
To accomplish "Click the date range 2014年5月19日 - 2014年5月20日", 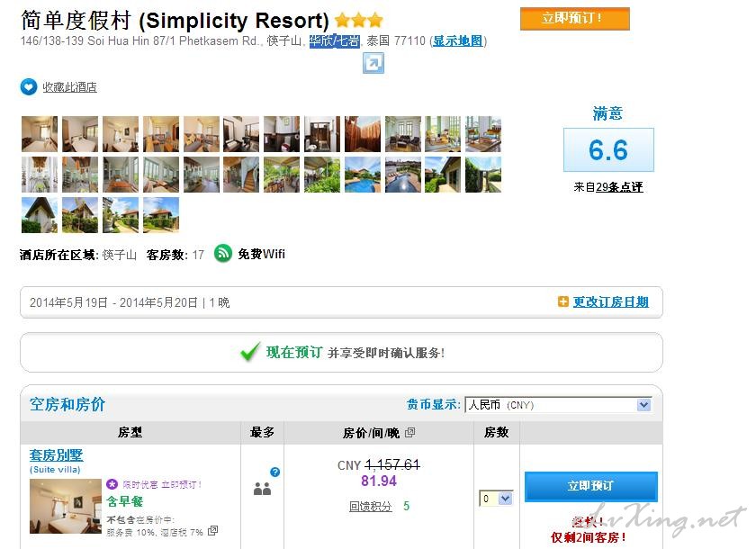I will [x=113, y=302].
